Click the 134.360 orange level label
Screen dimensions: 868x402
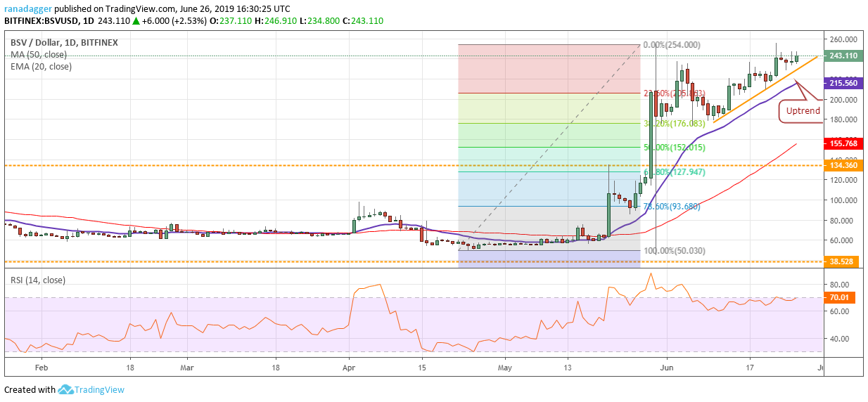pos(843,164)
